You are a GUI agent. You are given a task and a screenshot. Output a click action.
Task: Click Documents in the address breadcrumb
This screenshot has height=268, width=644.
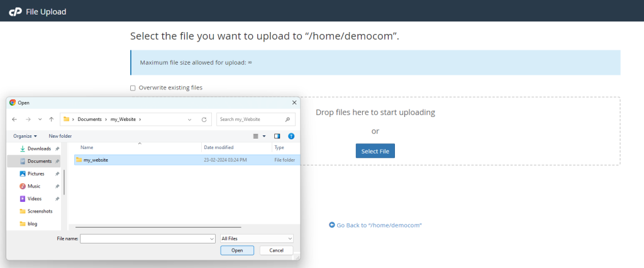tap(89, 119)
